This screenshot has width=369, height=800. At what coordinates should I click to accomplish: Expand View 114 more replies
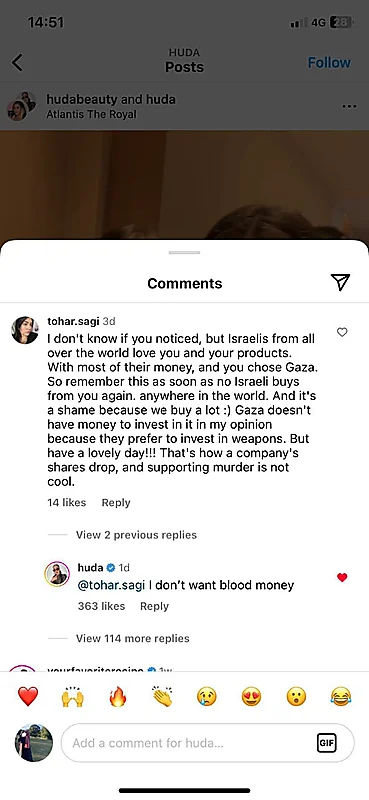(133, 638)
